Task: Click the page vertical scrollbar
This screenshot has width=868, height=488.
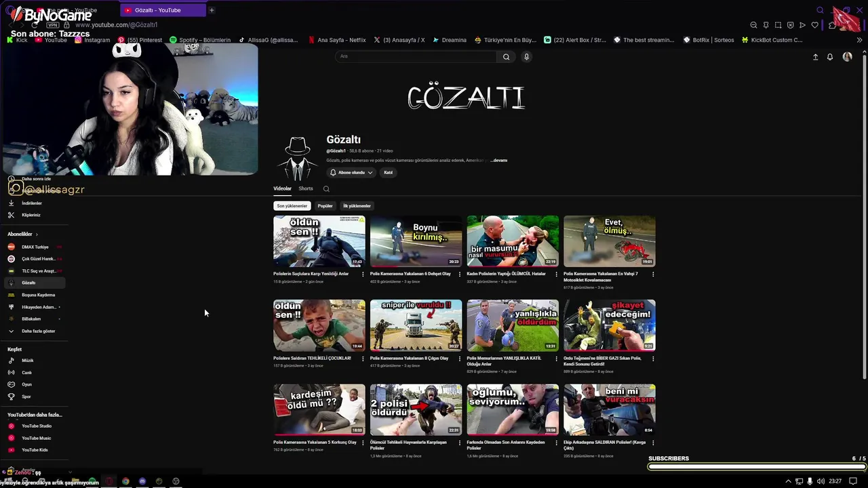Action: tap(864, 217)
